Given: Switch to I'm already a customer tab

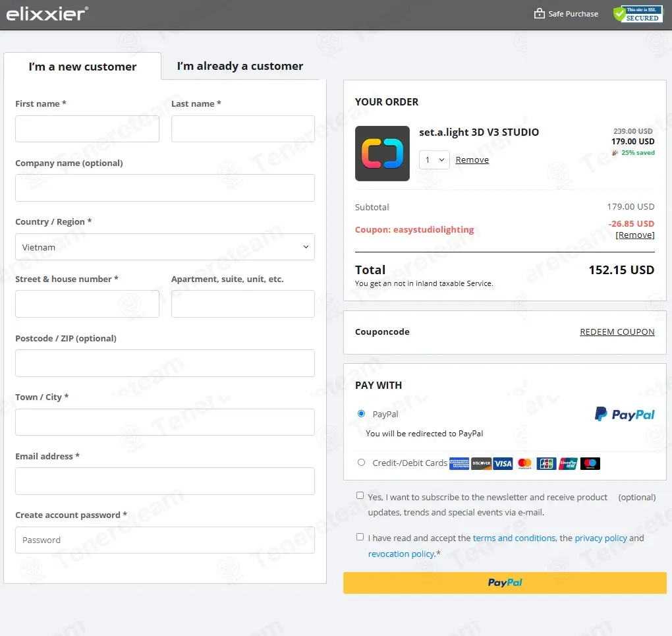Looking at the screenshot, I should [x=240, y=66].
